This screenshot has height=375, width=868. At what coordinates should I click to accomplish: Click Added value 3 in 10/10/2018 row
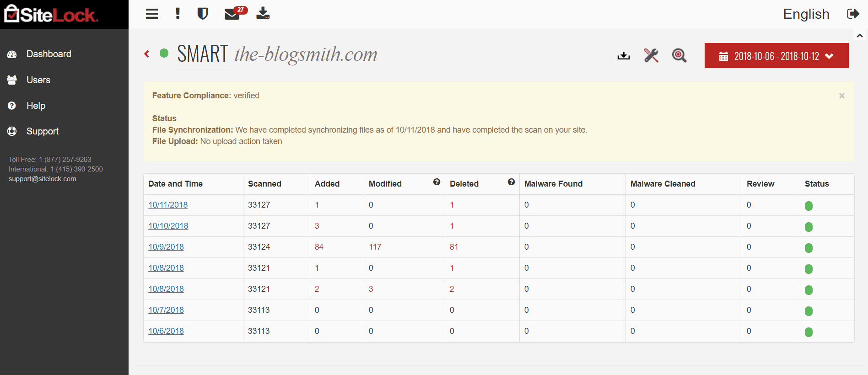pos(317,226)
